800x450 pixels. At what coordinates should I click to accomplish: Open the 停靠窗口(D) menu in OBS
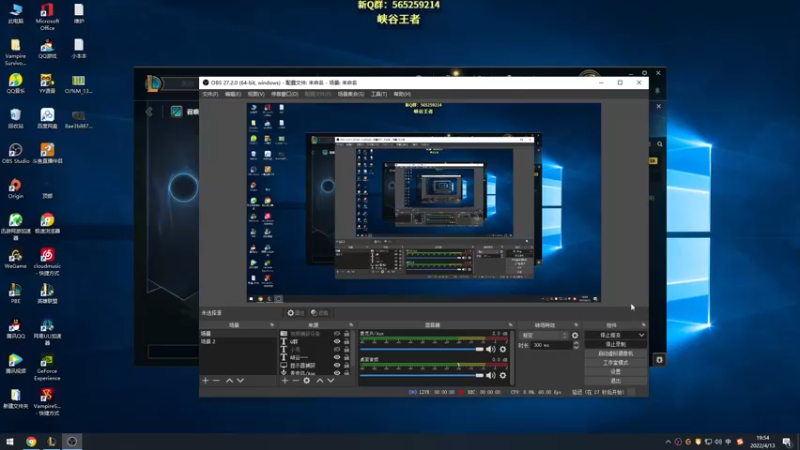click(x=284, y=94)
